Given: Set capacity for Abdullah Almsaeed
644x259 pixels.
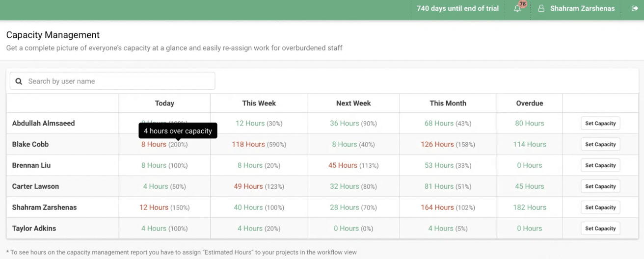Looking at the screenshot, I should [600, 124].
